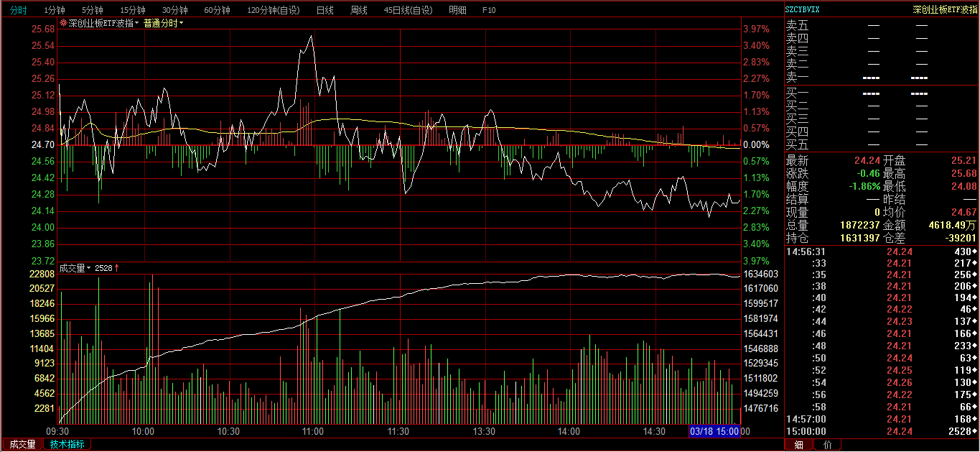The height and width of the screenshot is (452, 980).
Task: Click the 2528 current volume reading
Action: click(103, 268)
